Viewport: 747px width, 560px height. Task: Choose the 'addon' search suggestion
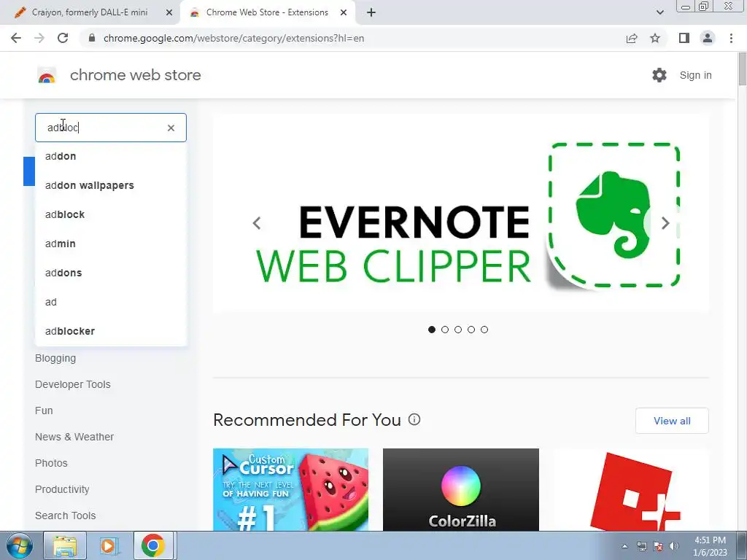click(111, 156)
